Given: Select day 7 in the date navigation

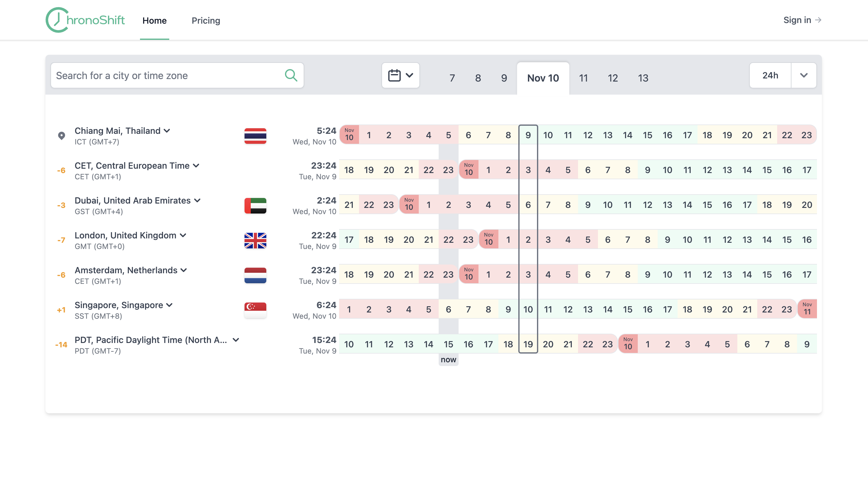Looking at the screenshot, I should tap(452, 77).
